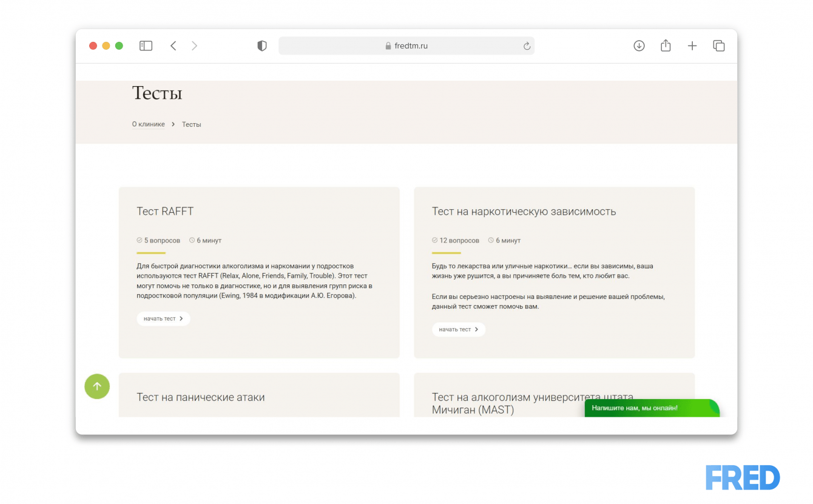Start the drug addiction test
The width and height of the screenshot is (813, 504).
coord(458,329)
